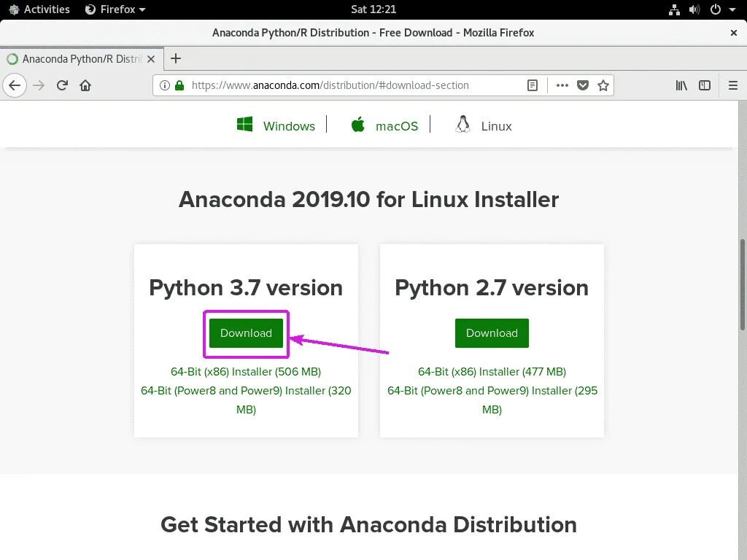Switch to the macOS installer section

[397, 126]
